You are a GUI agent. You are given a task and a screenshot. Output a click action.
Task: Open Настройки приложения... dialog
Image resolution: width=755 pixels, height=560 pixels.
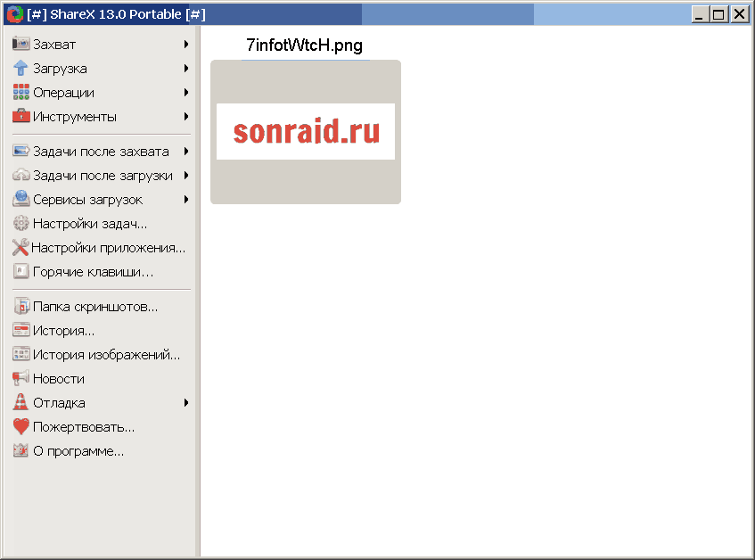pos(102,248)
